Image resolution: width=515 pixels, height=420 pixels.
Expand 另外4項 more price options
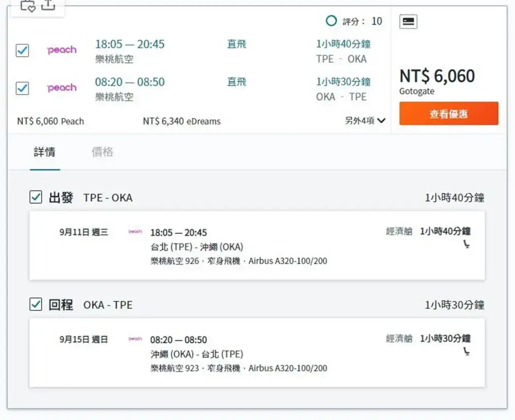click(365, 120)
